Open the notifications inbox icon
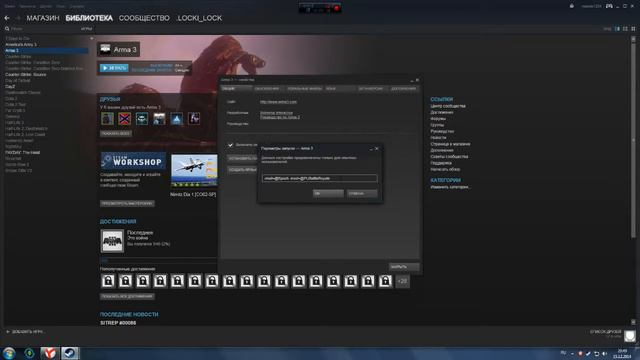 point(571,6)
